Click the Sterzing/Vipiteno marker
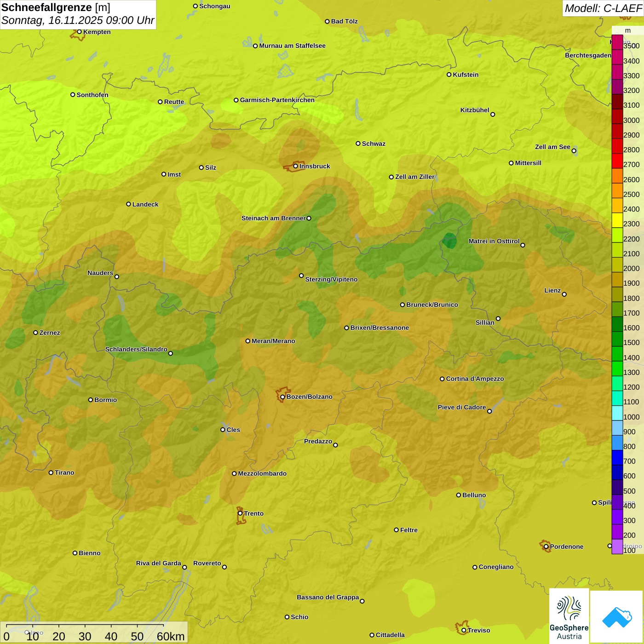The image size is (644, 644). [x=301, y=276]
